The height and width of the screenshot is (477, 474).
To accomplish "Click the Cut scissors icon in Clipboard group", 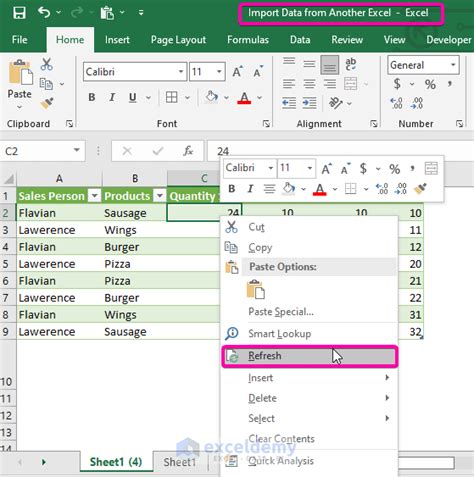I will (46, 64).
